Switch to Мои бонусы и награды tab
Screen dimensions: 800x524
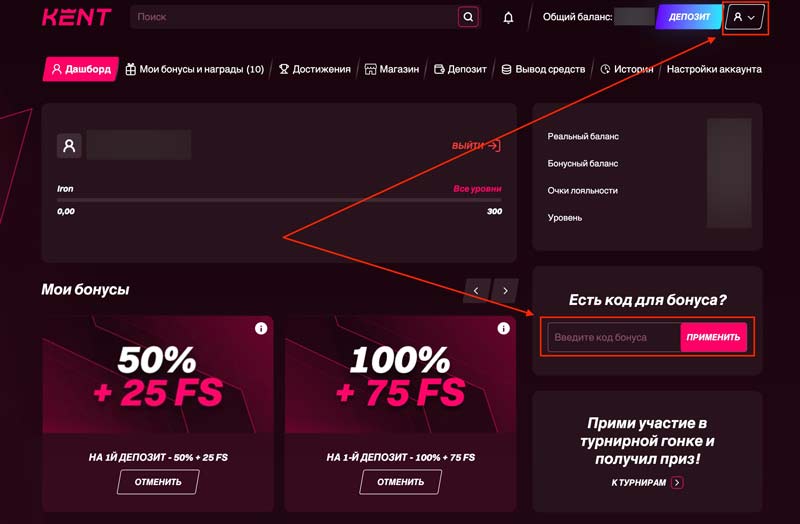pyautogui.click(x=194, y=69)
